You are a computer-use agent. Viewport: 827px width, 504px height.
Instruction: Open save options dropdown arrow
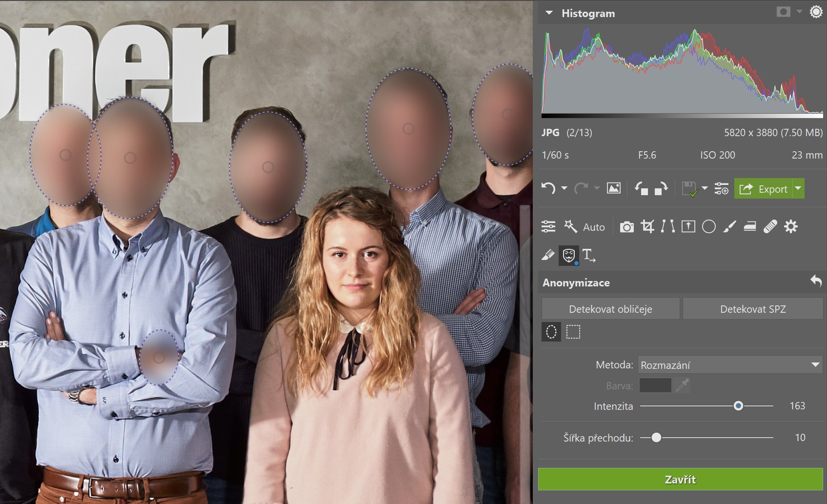(x=705, y=188)
